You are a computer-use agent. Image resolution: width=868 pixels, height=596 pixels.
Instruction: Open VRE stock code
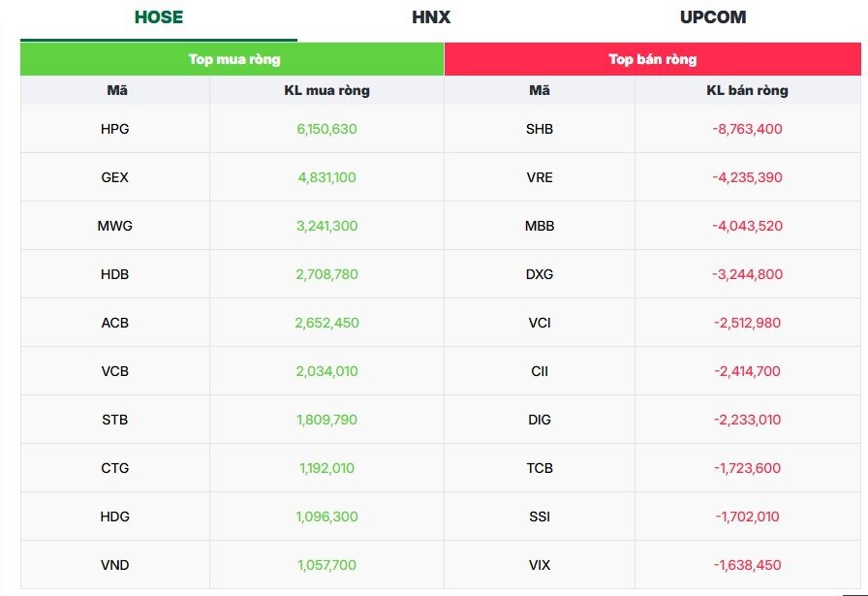coord(540,177)
